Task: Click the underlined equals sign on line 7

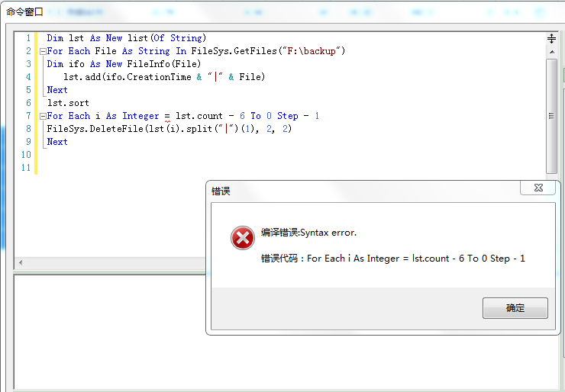Action: tap(167, 117)
